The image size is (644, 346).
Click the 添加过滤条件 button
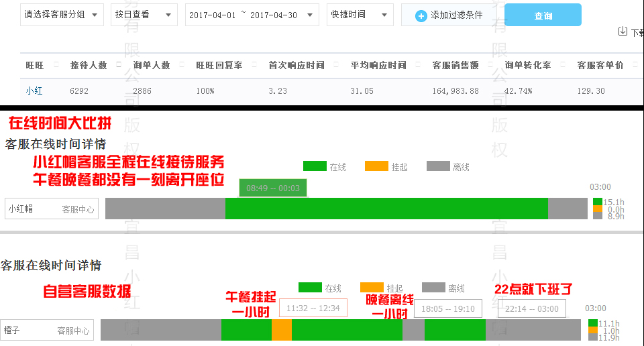coord(449,15)
